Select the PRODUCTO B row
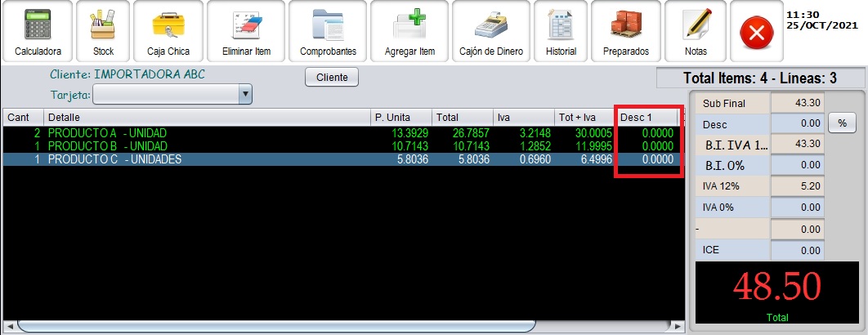The height and width of the screenshot is (335, 868). click(x=204, y=145)
